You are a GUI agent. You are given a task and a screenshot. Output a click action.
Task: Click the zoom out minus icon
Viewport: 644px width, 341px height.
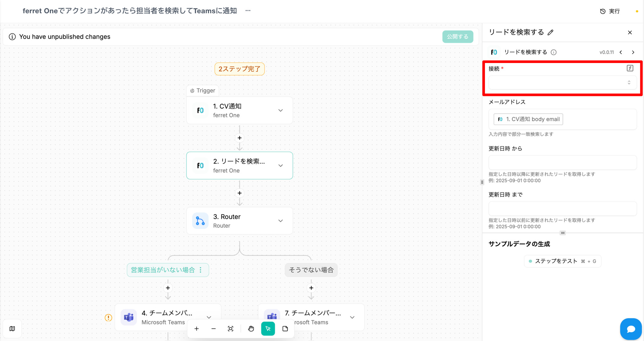point(214,329)
